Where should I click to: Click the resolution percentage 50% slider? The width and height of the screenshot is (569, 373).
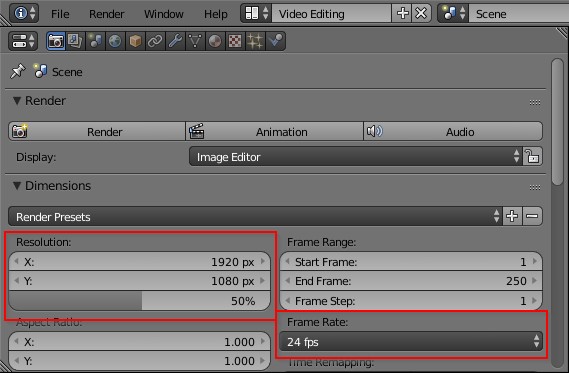click(x=140, y=301)
